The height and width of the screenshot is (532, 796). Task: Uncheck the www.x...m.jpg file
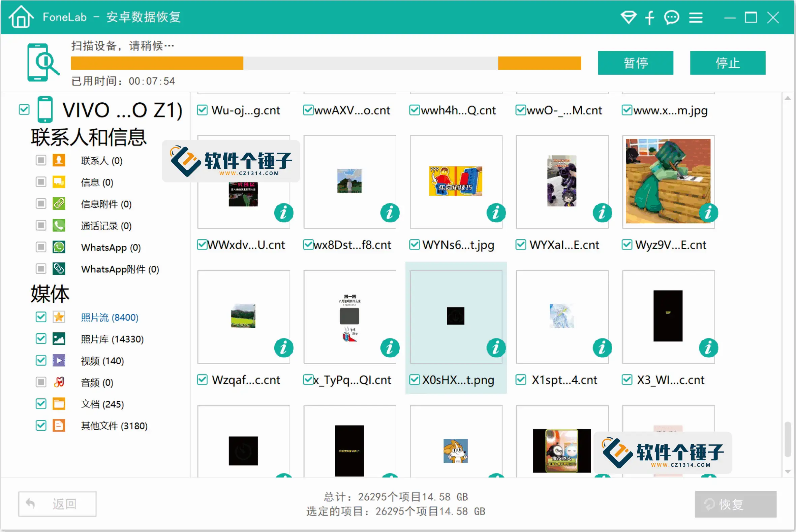(627, 110)
